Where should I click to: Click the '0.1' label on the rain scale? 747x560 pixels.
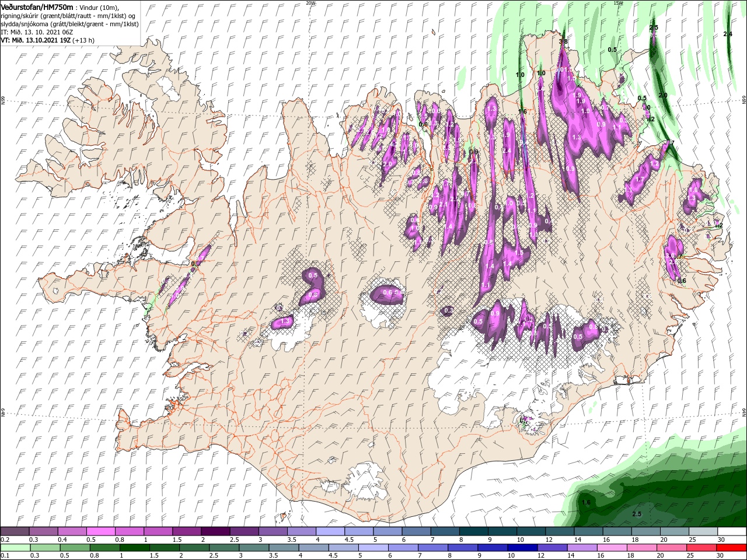[x=5, y=556]
